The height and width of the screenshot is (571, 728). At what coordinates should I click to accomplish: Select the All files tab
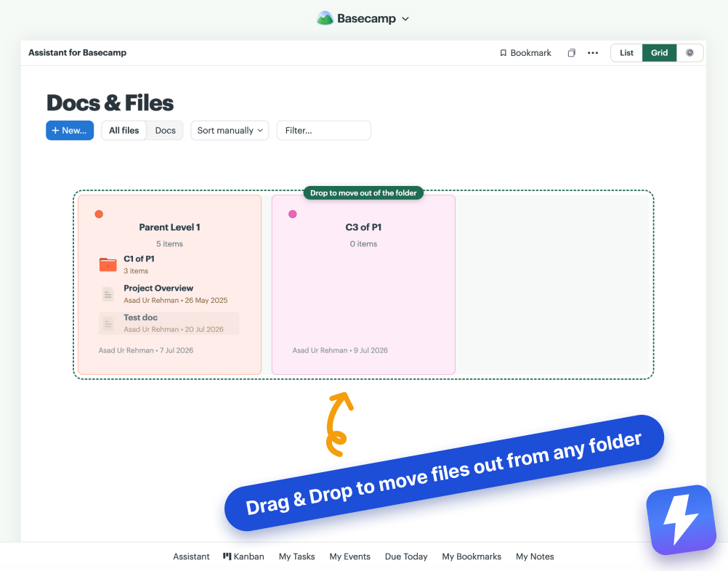click(124, 131)
